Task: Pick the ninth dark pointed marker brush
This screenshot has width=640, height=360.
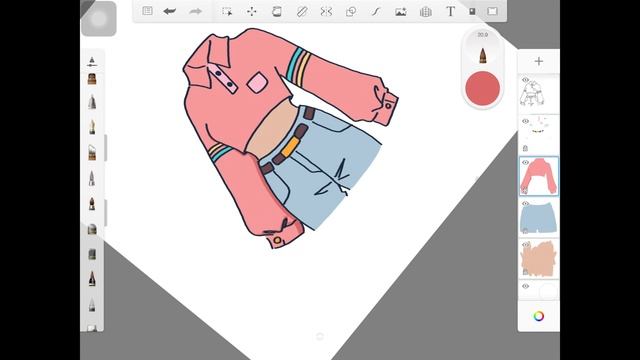Action: point(92,279)
